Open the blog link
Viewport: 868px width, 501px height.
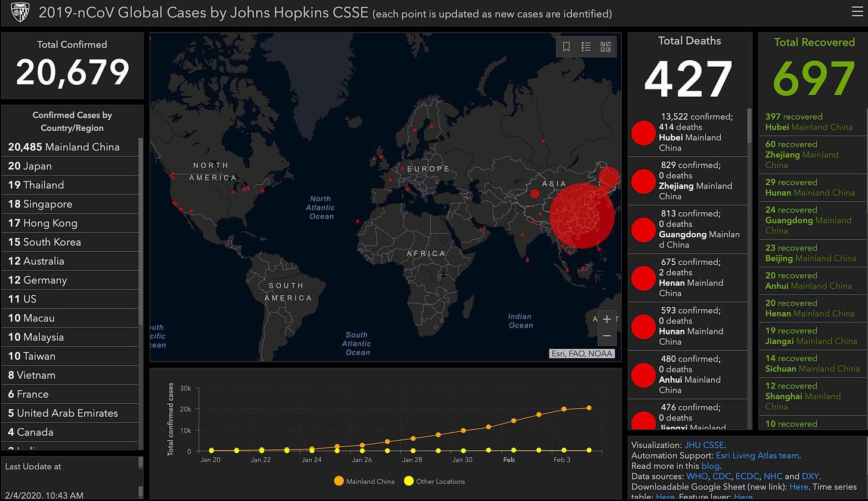pos(711,466)
